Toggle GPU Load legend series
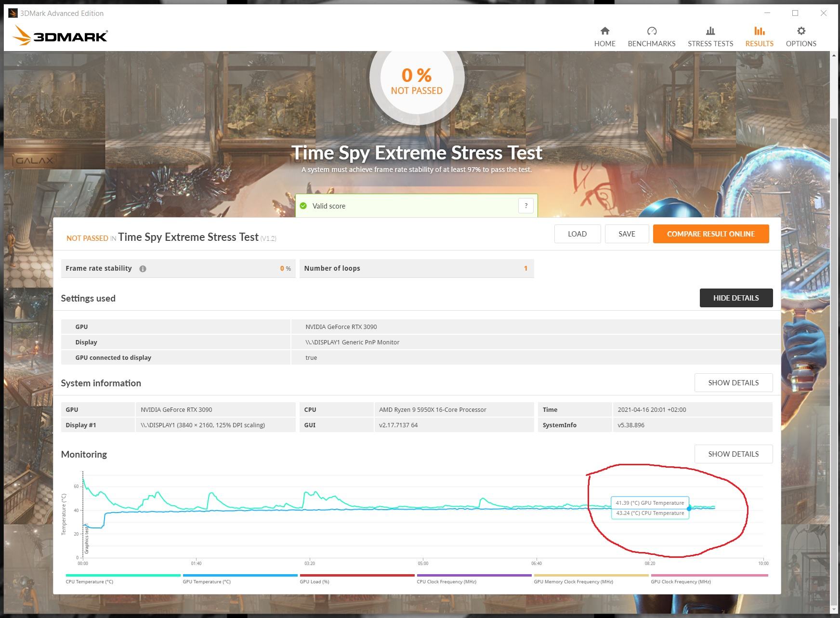Image resolution: width=840 pixels, height=618 pixels. pos(357,579)
